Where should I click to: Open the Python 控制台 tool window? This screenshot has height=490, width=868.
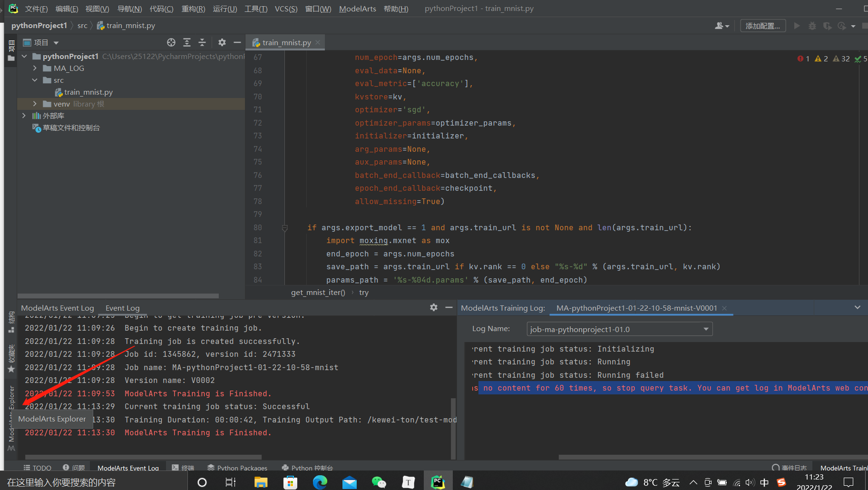(x=307, y=468)
